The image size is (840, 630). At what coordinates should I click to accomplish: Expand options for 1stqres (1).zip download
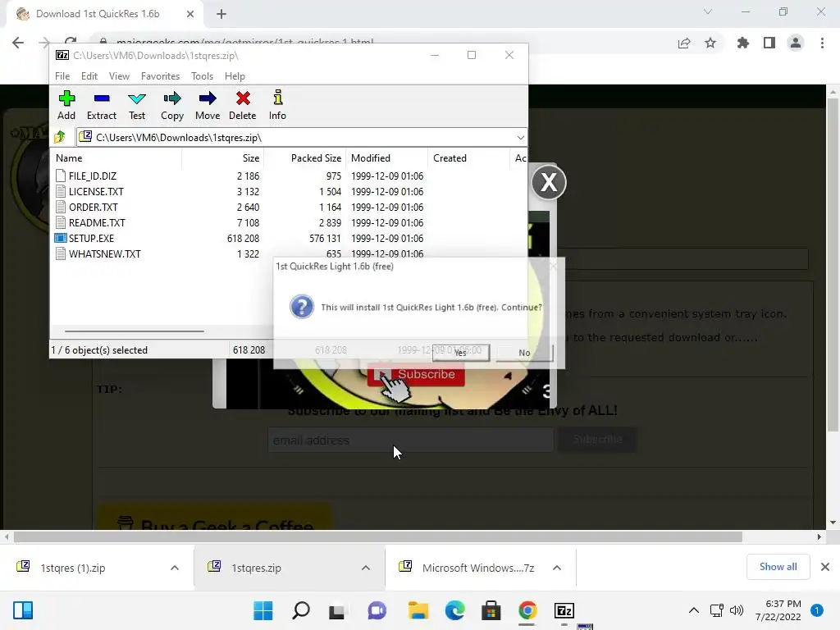[175, 568]
